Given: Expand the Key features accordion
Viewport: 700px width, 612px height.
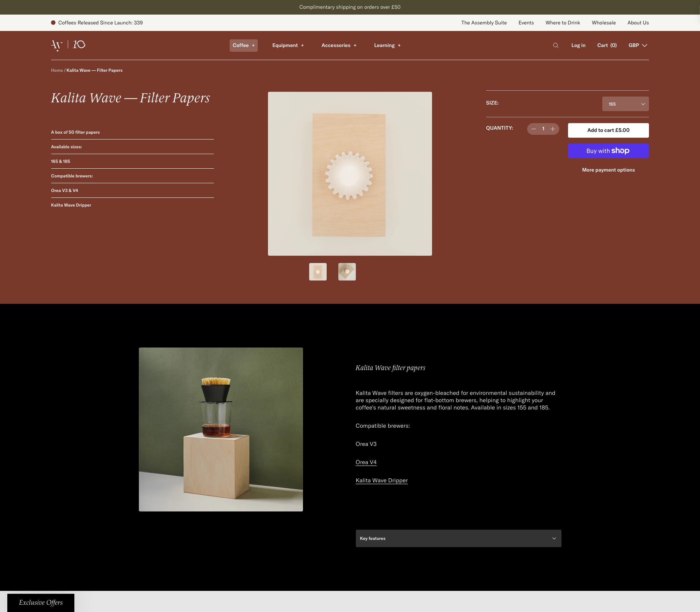Looking at the screenshot, I should click(x=458, y=538).
